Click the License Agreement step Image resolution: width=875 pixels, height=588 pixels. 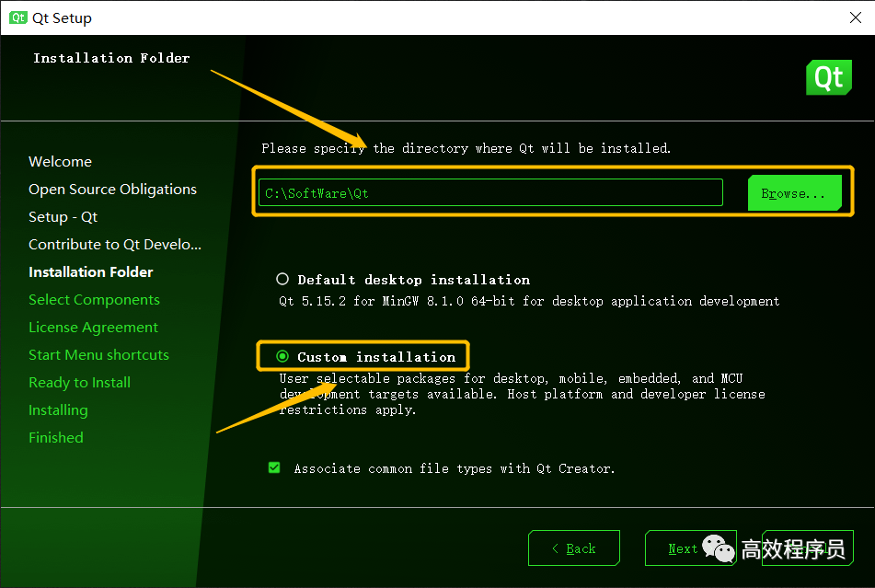click(93, 328)
